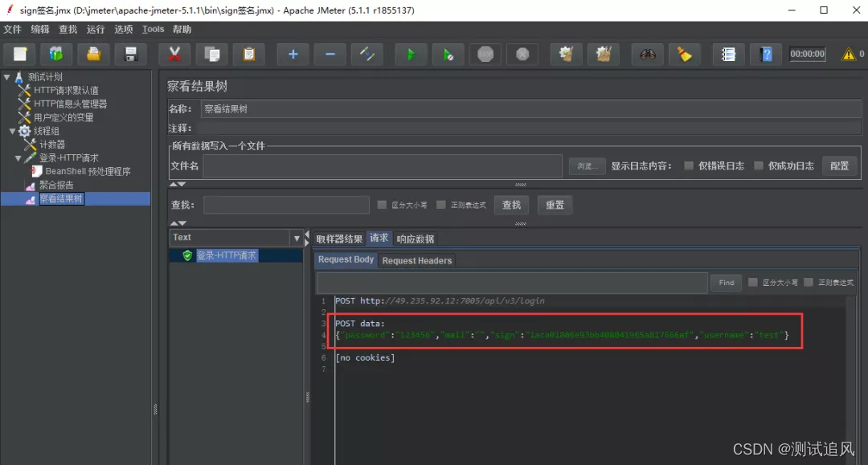Click the Paste clipboard icon
The height and width of the screenshot is (465, 868).
coord(249,54)
